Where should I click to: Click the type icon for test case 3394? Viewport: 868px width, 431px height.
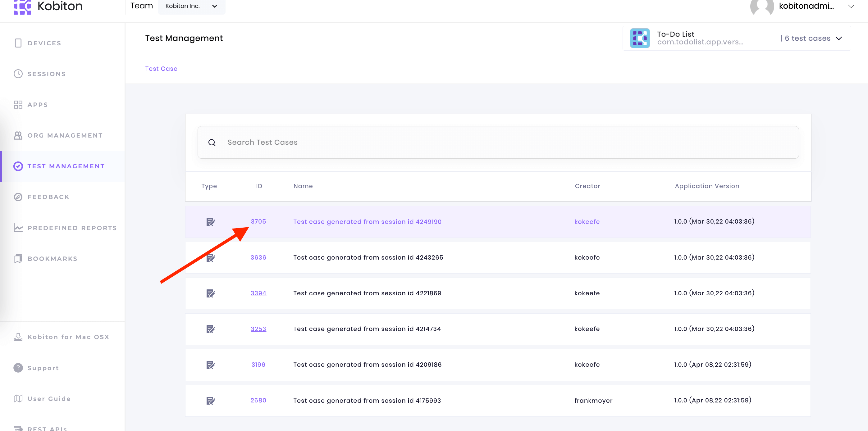click(211, 294)
